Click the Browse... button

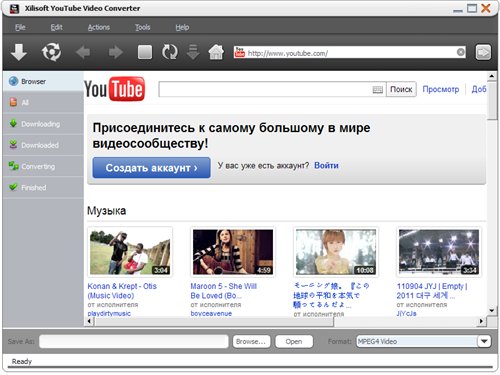tap(251, 341)
